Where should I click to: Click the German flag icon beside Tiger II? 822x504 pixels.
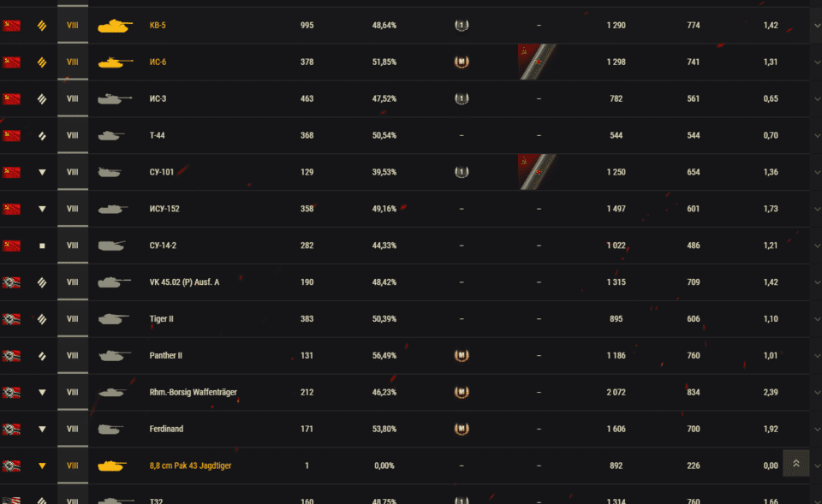[x=11, y=319]
